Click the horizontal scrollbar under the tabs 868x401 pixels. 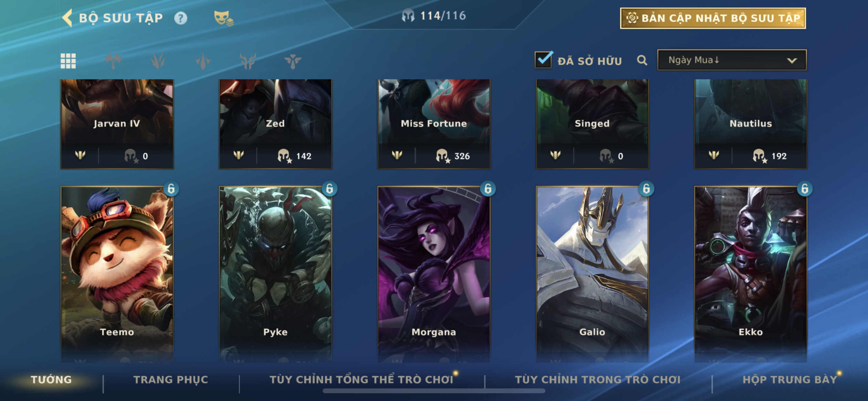[x=434, y=391]
